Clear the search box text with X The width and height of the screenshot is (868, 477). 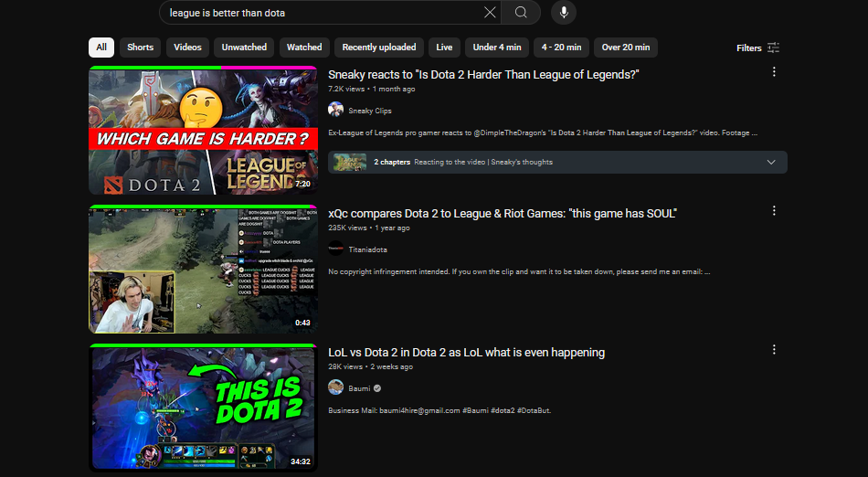click(490, 13)
